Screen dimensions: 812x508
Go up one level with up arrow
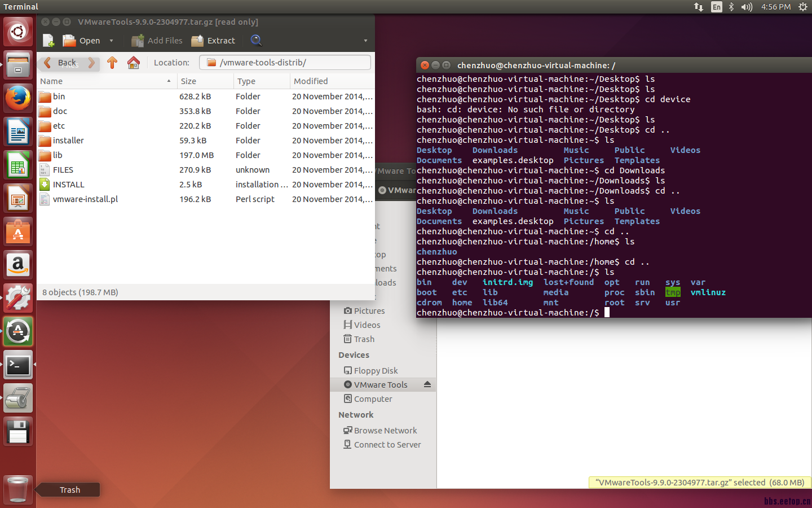pos(112,63)
